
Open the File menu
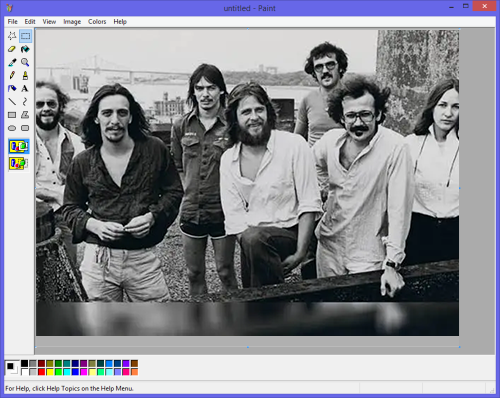[x=13, y=22]
